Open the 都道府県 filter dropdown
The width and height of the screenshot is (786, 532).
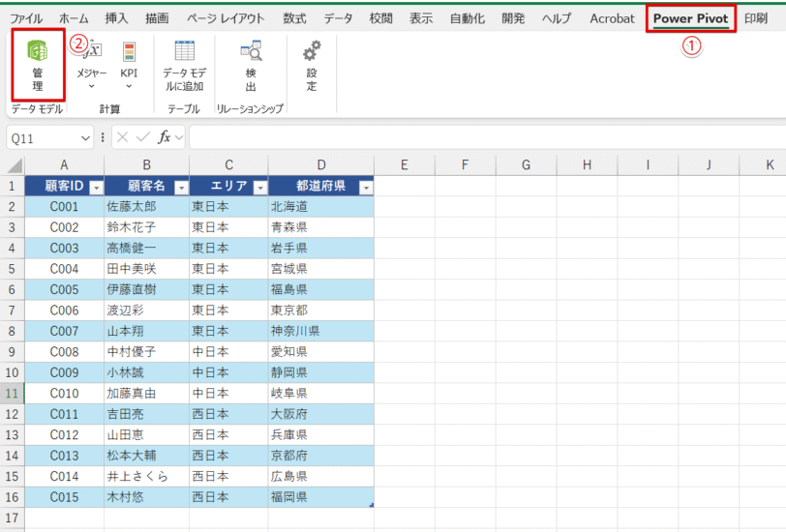(367, 188)
